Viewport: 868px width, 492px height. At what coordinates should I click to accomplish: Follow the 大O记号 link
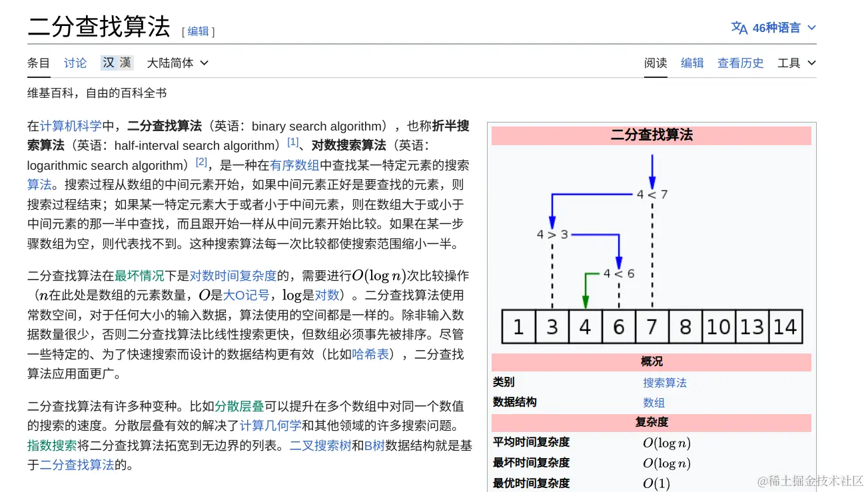point(246,295)
